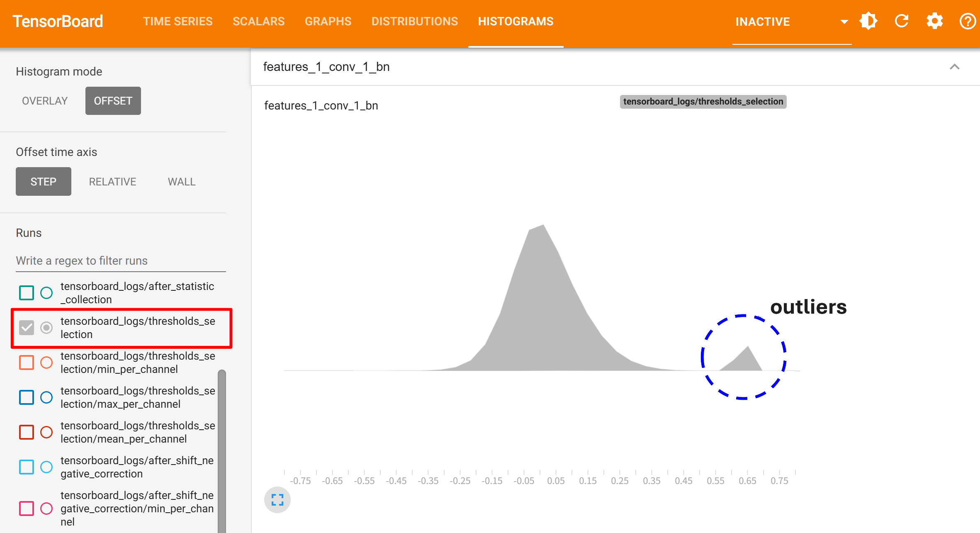Open the settings gear icon
Viewport: 980px width, 533px height.
[934, 21]
